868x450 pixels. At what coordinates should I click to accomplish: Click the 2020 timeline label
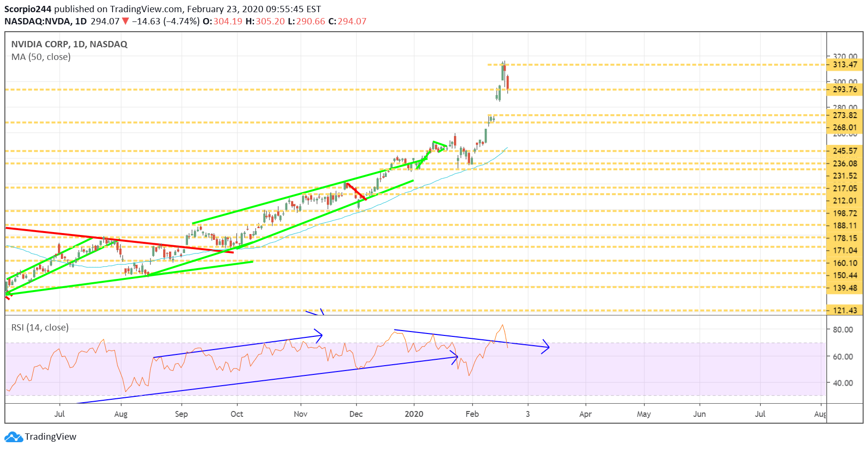pos(414,414)
